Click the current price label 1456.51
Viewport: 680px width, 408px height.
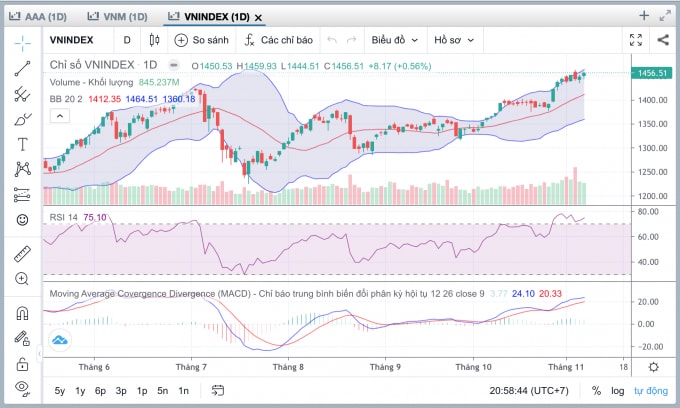pyautogui.click(x=652, y=73)
